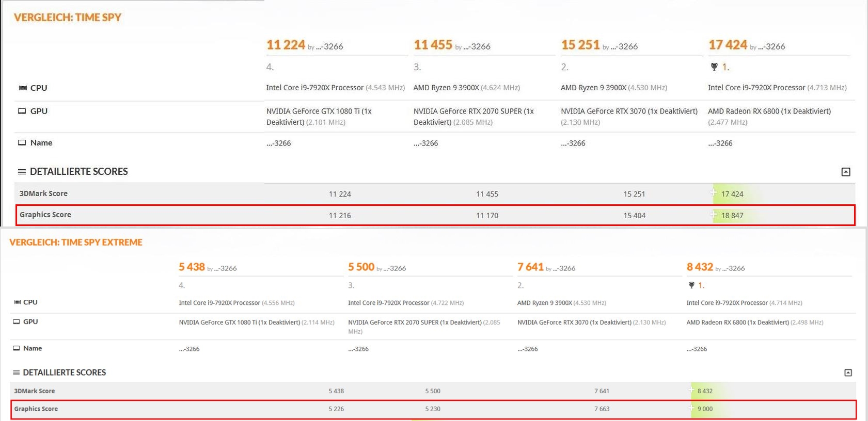868x421 pixels.
Task: Click the plus icon in the 3DMark Score 17 424 cell
Action: click(x=714, y=193)
